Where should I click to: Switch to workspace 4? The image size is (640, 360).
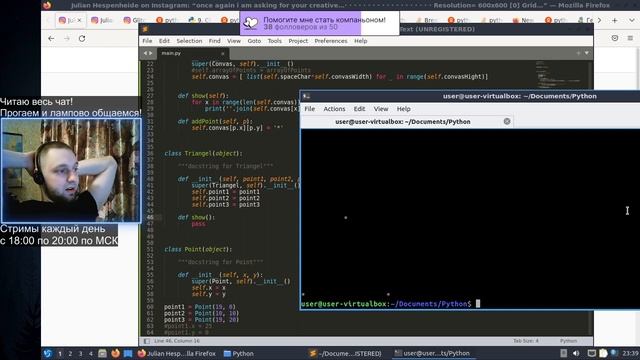click(x=91, y=353)
